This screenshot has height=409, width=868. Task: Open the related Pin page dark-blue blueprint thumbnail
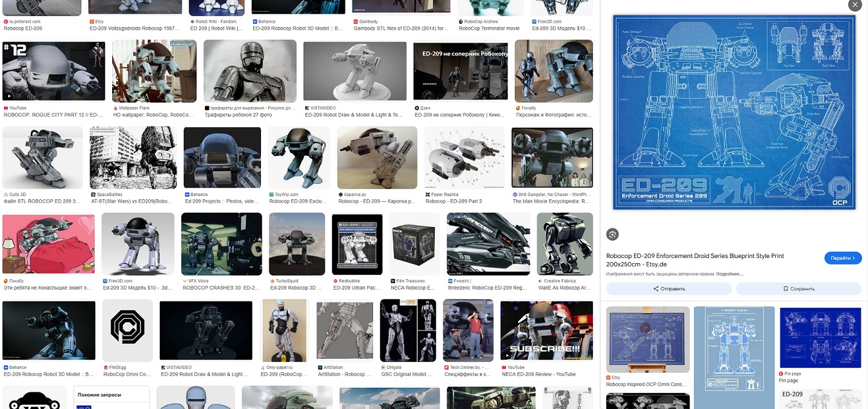[820, 337]
